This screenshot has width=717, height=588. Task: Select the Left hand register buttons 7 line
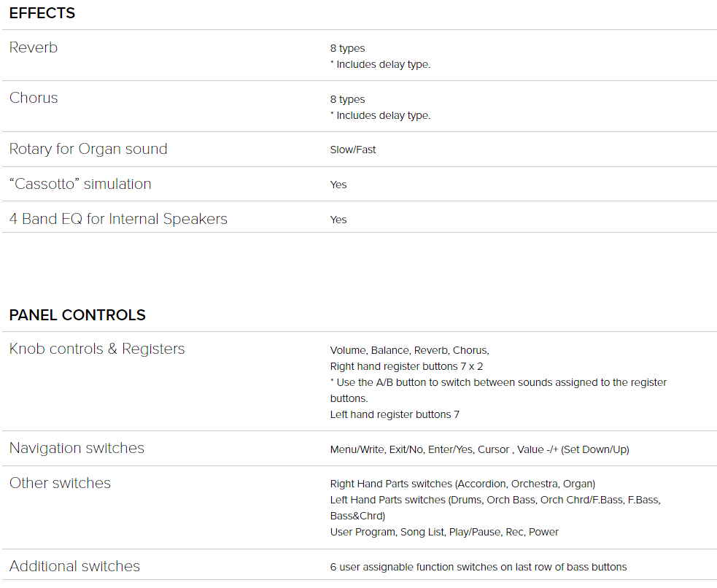(395, 414)
